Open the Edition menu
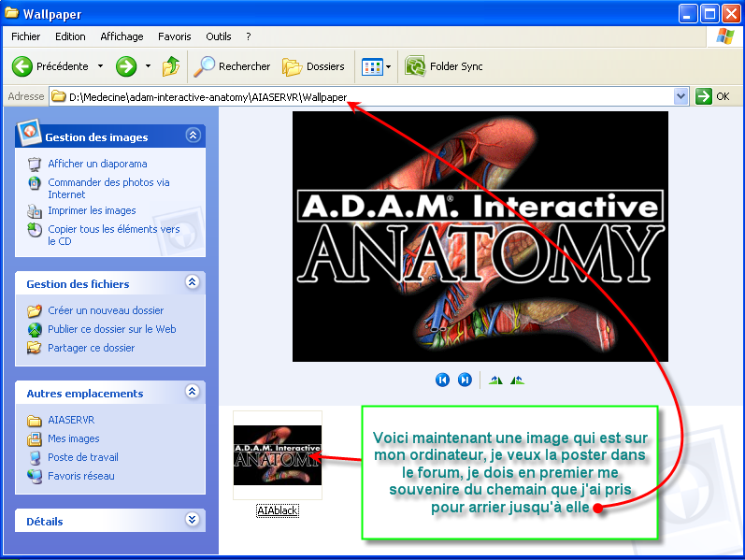The height and width of the screenshot is (560, 745). (70, 36)
